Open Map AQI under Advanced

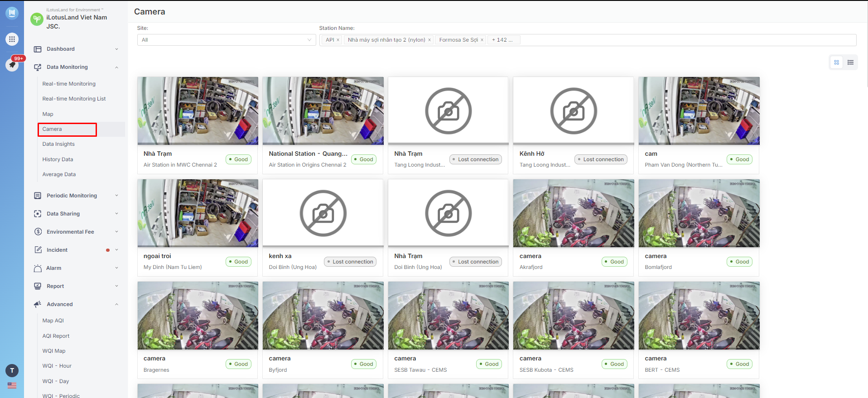coord(53,321)
